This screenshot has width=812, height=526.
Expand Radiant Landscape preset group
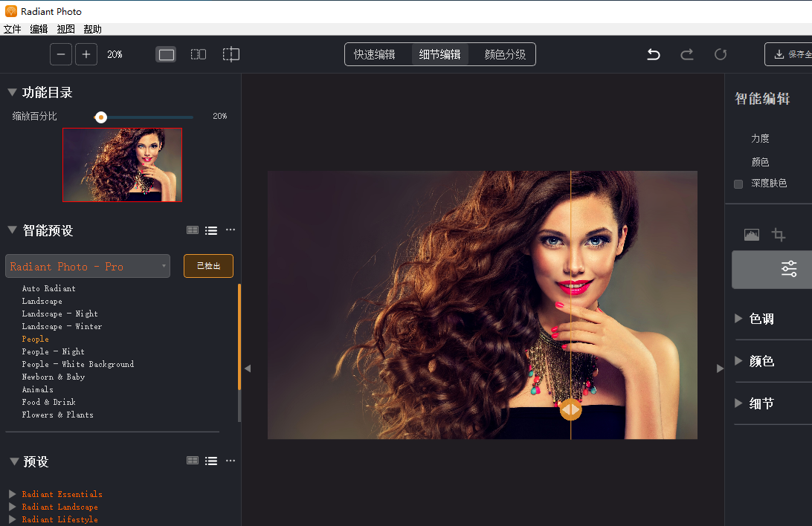coord(13,507)
